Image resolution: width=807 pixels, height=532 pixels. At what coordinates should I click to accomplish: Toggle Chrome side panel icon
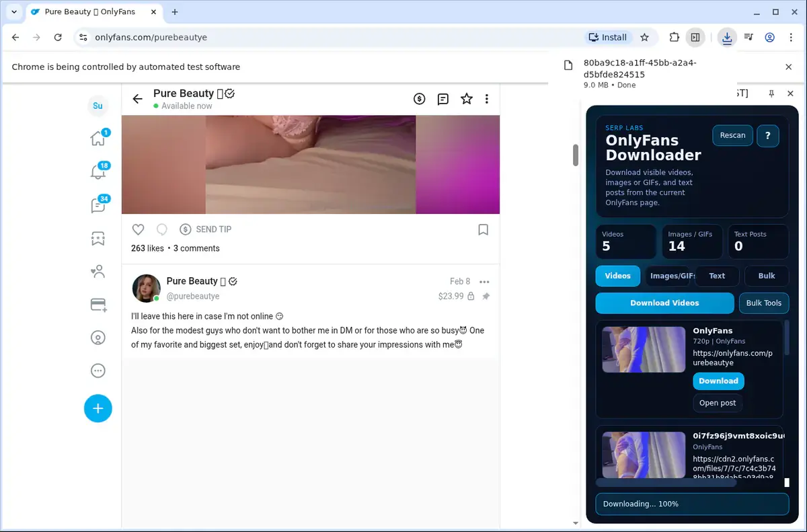[695, 38]
